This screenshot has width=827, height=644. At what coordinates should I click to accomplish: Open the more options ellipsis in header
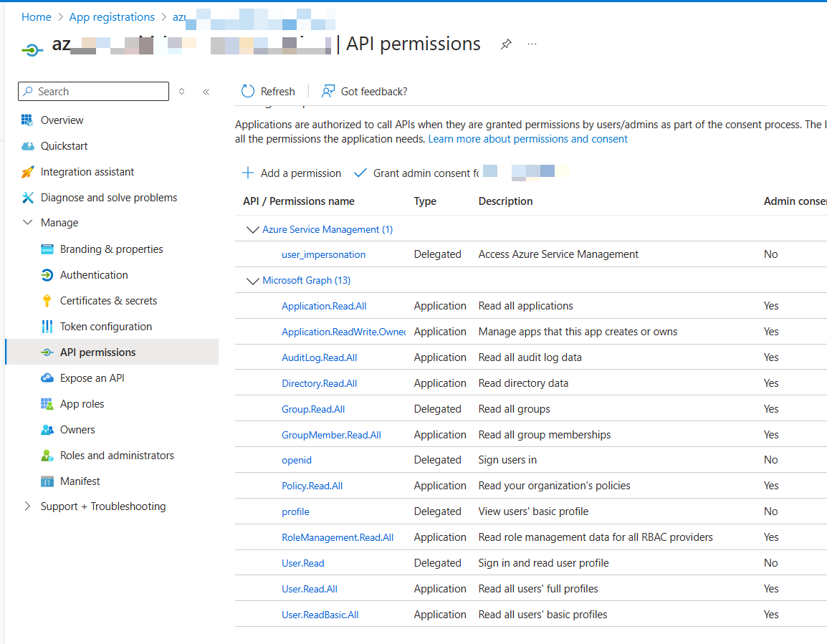coord(532,44)
